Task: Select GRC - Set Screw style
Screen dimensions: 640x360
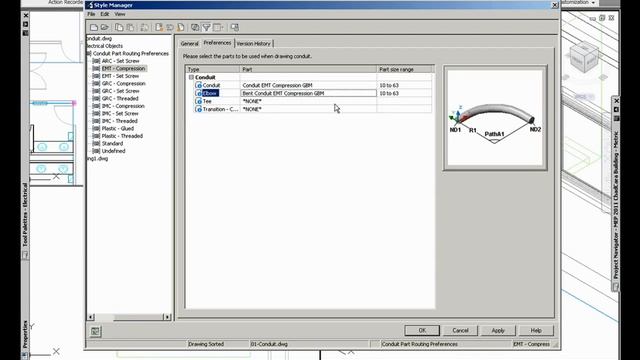Action: tap(120, 91)
